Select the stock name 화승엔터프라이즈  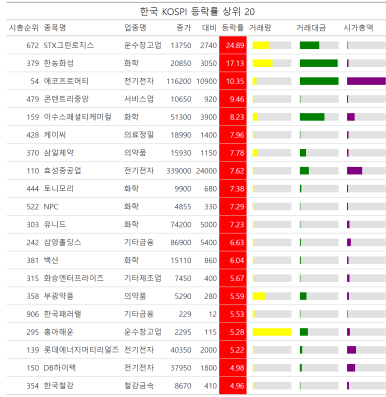click(74, 278)
